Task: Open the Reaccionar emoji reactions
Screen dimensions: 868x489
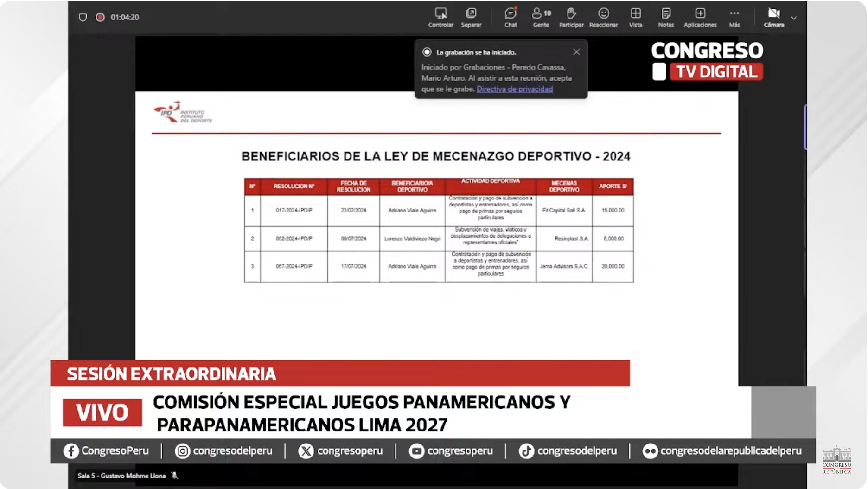Action: (x=603, y=18)
